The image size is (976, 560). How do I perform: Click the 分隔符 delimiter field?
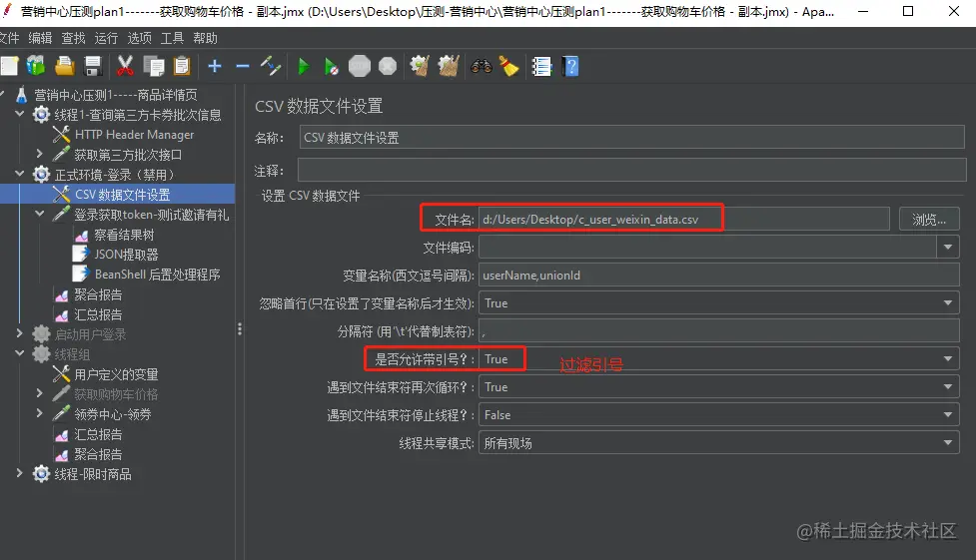(719, 331)
